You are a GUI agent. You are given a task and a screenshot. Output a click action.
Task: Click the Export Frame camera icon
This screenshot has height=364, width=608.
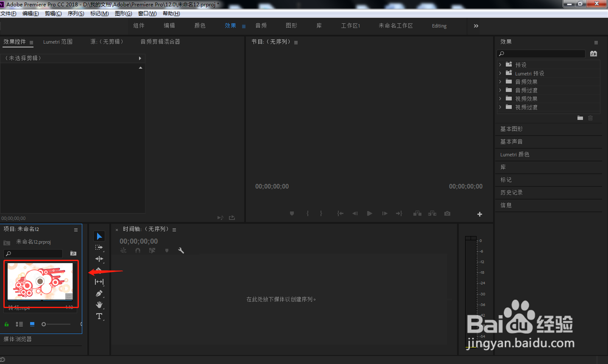[x=447, y=214]
